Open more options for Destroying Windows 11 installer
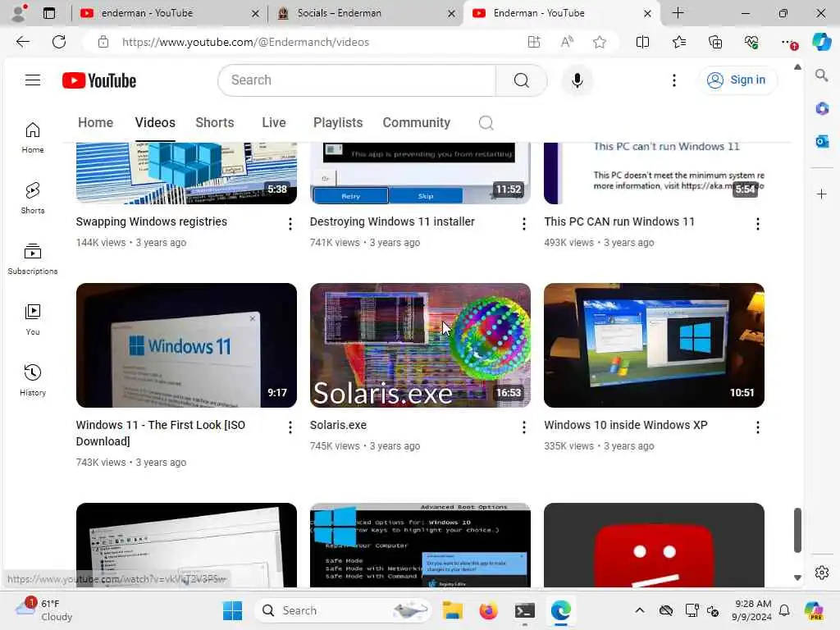 pyautogui.click(x=524, y=224)
